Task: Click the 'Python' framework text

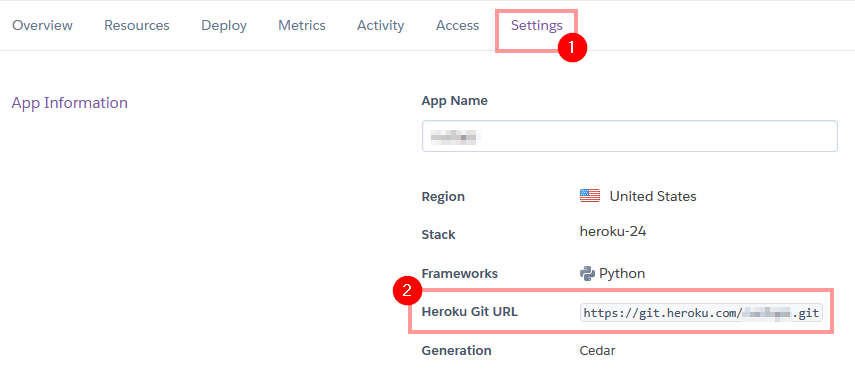Action: coord(622,274)
